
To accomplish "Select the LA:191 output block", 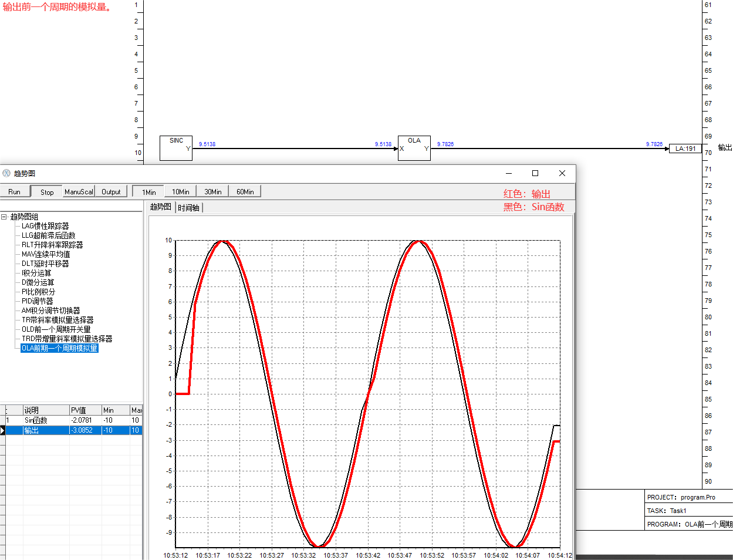I will [x=685, y=149].
